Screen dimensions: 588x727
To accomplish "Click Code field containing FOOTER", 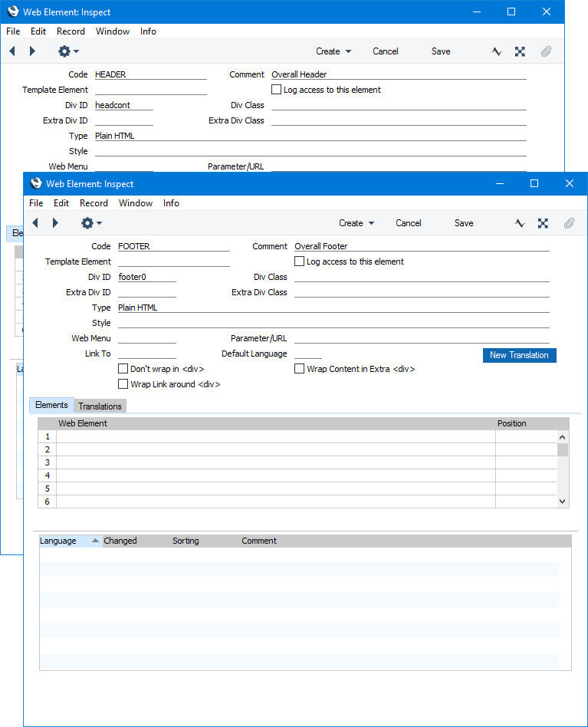I will (174, 246).
